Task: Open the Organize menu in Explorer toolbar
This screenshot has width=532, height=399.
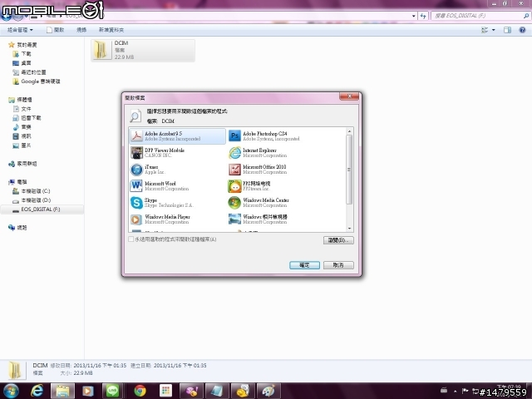Action: 20,30
